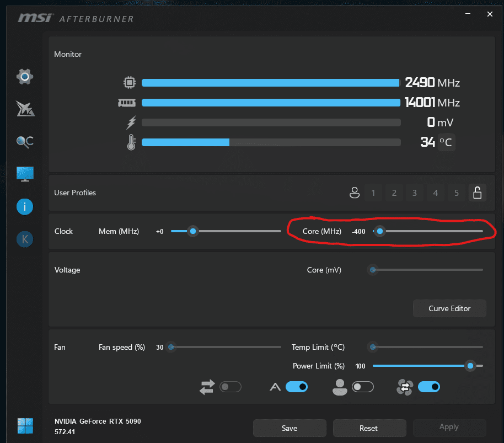Click the Windows logo startup icon
This screenshot has width=504, height=443.
pos(25,426)
